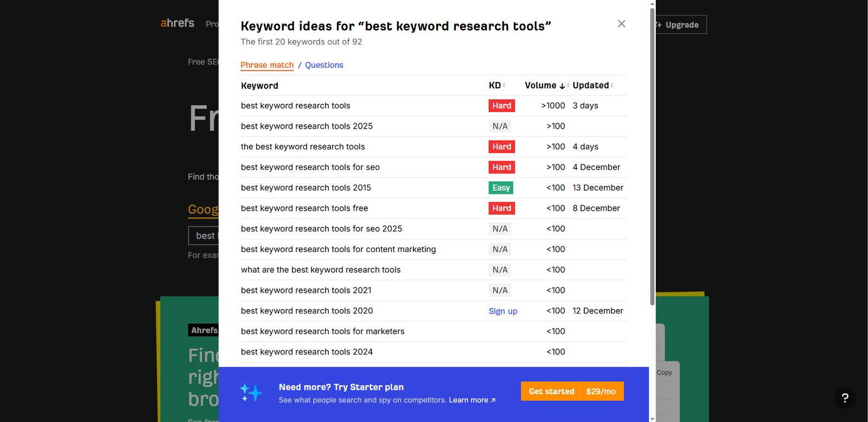The image size is (868, 422).
Task: Click "The first 20 keywords out of 92" text
Action: 302,42
